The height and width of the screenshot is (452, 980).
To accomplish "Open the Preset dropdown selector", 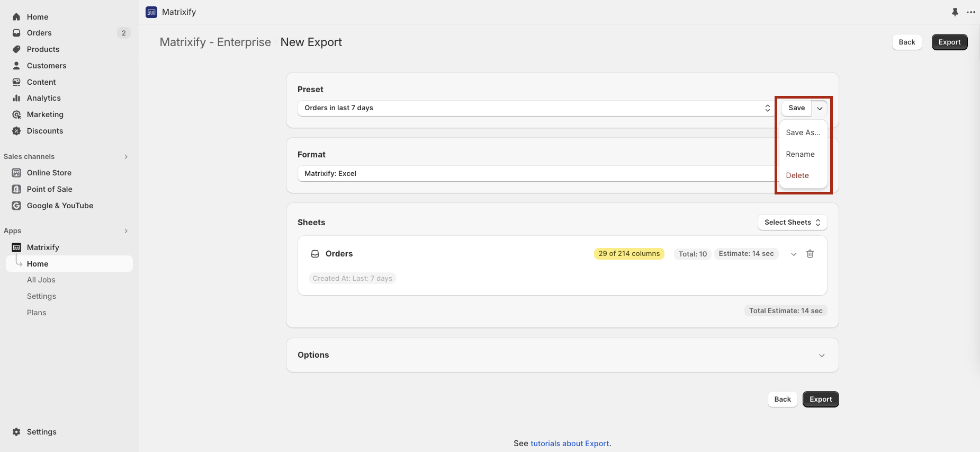I will click(536, 108).
